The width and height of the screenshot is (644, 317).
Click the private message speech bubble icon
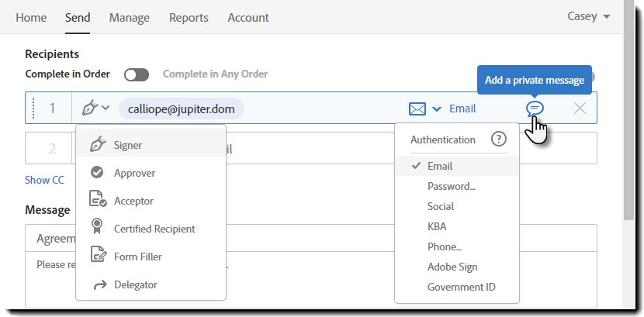click(x=535, y=109)
